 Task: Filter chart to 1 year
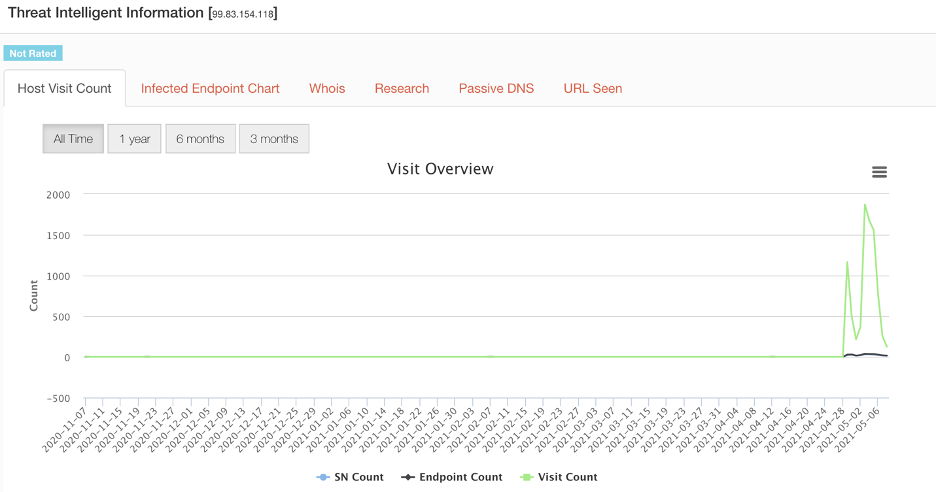click(134, 139)
